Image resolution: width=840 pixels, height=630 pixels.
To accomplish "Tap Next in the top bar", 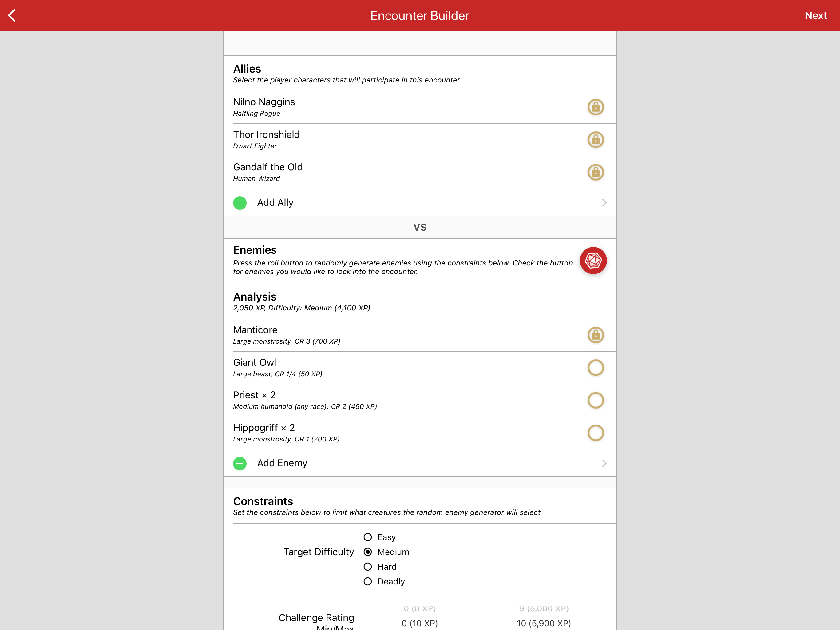I will (x=815, y=16).
